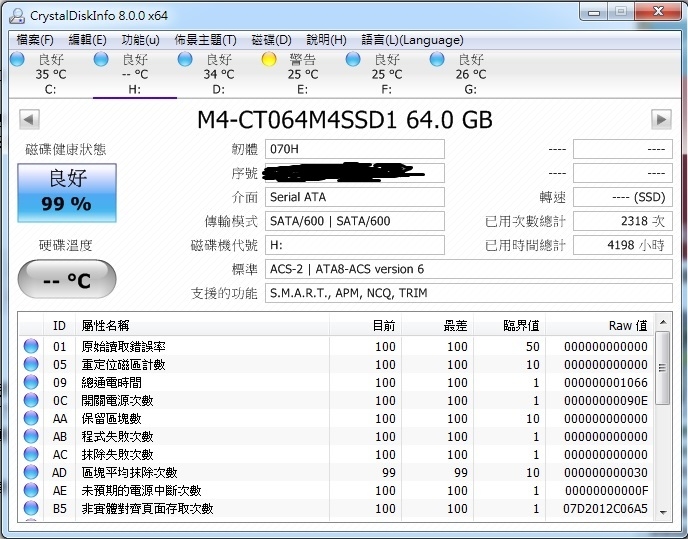This screenshot has width=688, height=539.
Task: Select the 開關電源次數 attribute name
Action: [117, 400]
